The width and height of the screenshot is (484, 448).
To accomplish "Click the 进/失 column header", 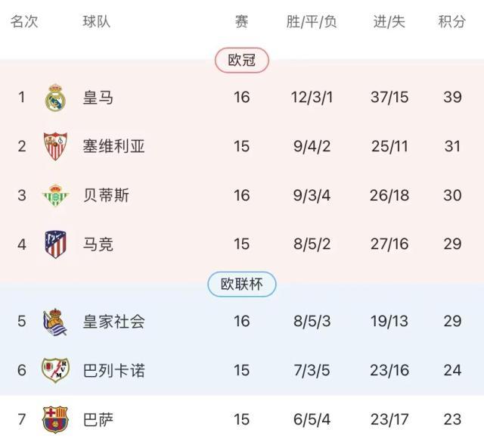I will (x=389, y=22).
